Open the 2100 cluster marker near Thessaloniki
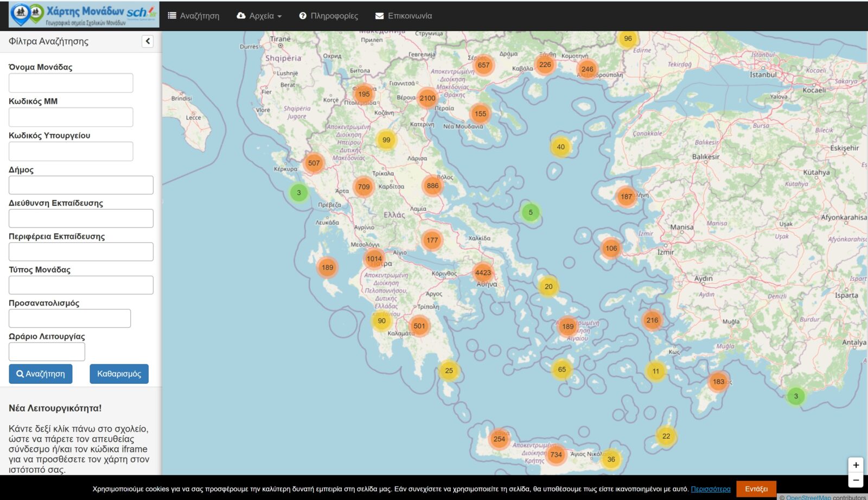Image resolution: width=868 pixels, height=500 pixels. pos(427,98)
